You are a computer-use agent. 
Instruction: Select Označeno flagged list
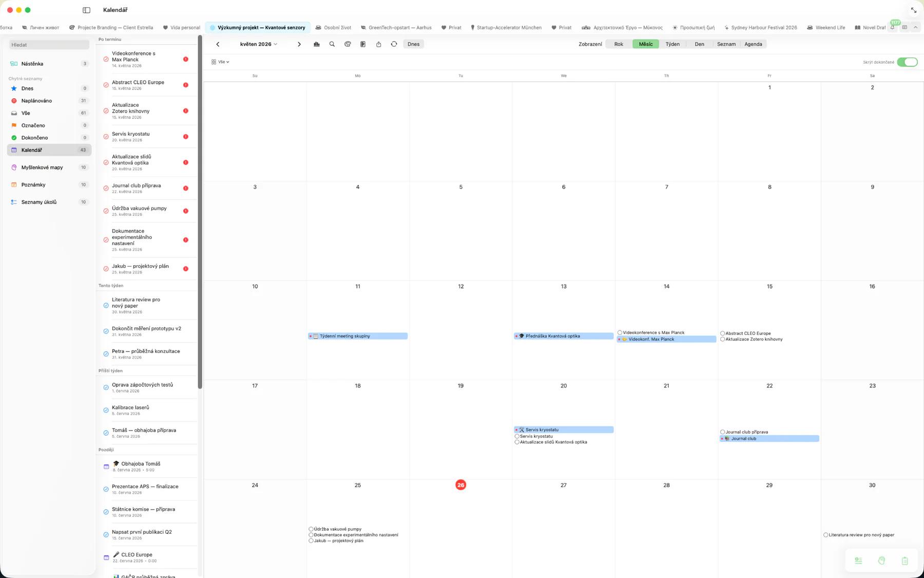(49, 125)
